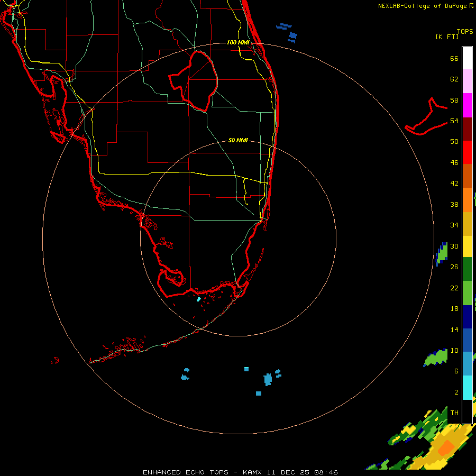Click the legend value 54
The image size is (476, 476).
[454, 121]
